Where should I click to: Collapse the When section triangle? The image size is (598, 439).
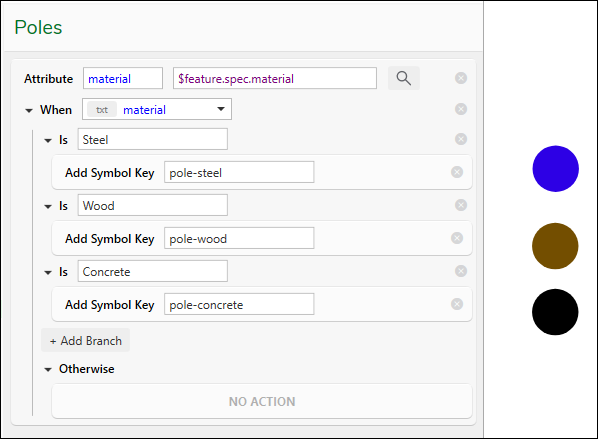pyautogui.click(x=29, y=111)
